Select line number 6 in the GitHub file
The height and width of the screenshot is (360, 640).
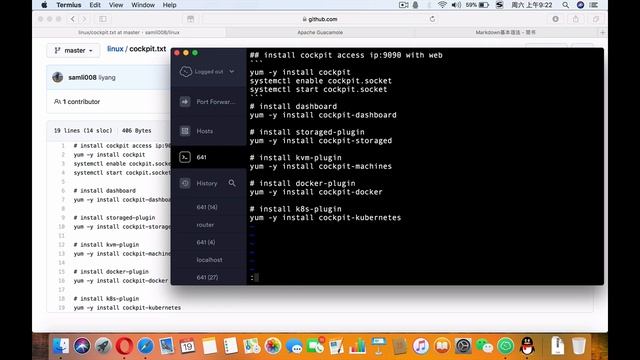(63, 191)
